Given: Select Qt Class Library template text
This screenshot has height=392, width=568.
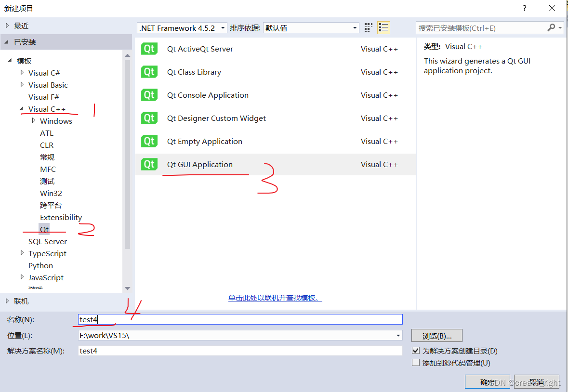Looking at the screenshot, I should (194, 72).
